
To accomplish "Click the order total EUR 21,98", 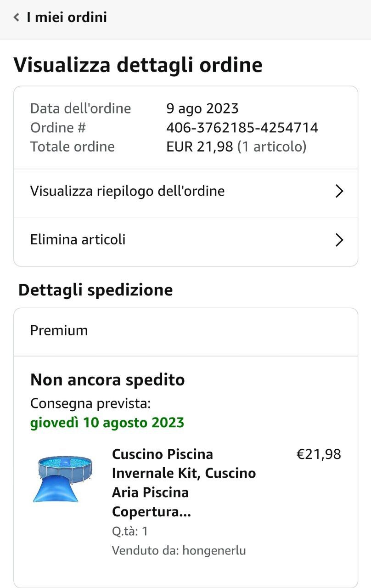I will click(x=200, y=147).
